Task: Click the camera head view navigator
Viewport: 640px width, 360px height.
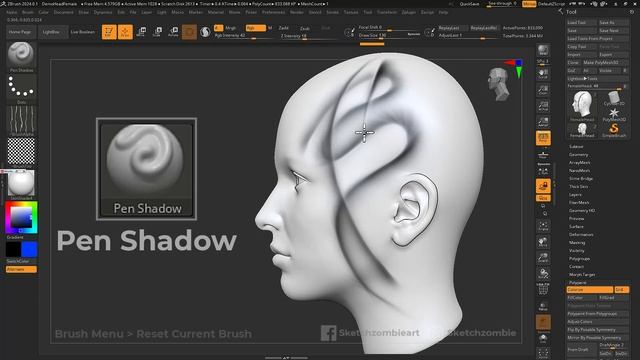Action: (499, 84)
